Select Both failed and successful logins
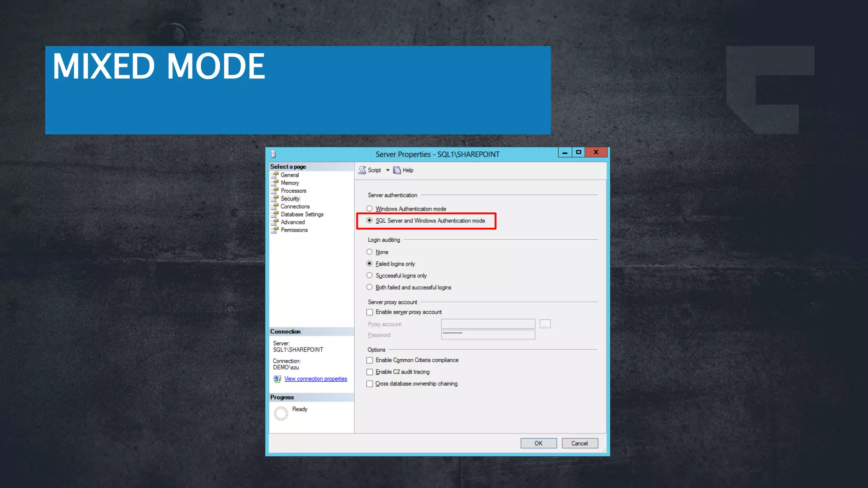Screen dimensions: 868x488 click(370, 287)
